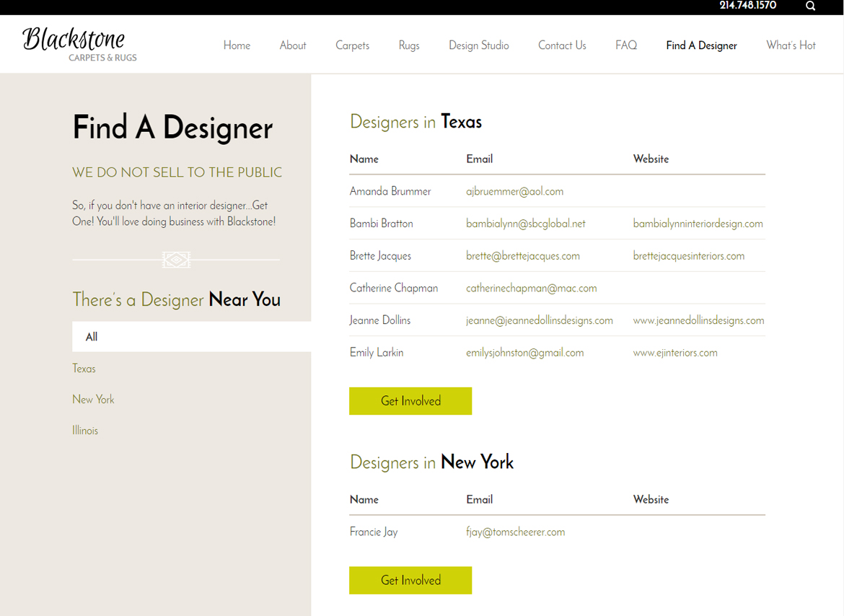Image resolution: width=844 pixels, height=616 pixels.
Task: Click the Designers in New York heading
Action: coord(431,462)
